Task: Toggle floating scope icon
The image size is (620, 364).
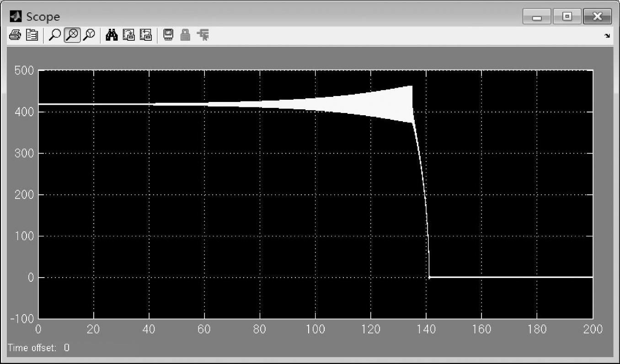Action: coord(168,35)
